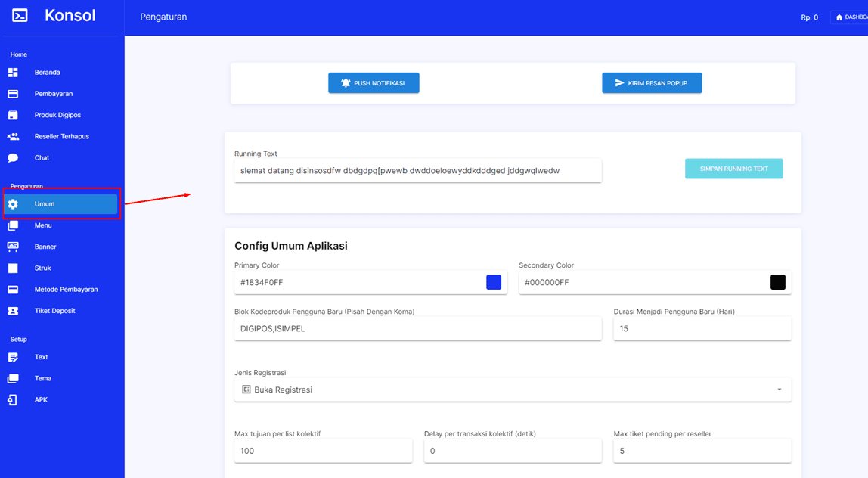
Task: Select the Reseller Terhapus people icon
Action: coord(13,137)
